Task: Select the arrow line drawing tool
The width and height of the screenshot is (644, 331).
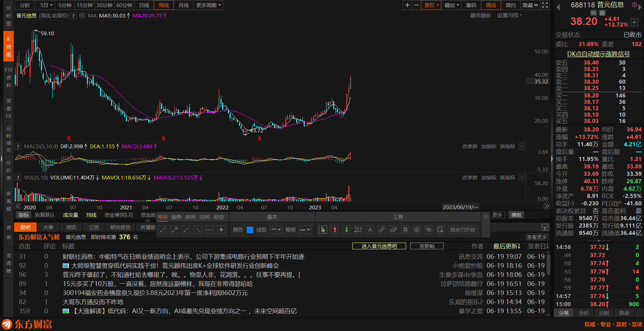Action: (175, 230)
